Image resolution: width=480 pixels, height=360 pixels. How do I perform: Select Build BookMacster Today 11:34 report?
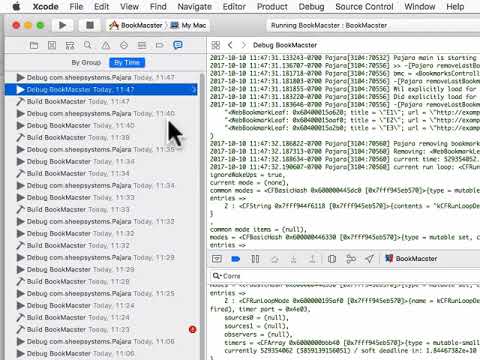coord(101,173)
